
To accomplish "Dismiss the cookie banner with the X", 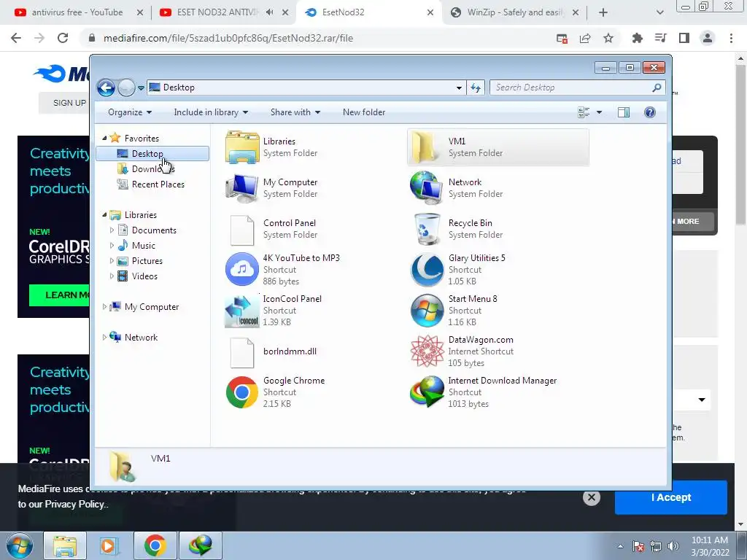I will [x=591, y=497].
